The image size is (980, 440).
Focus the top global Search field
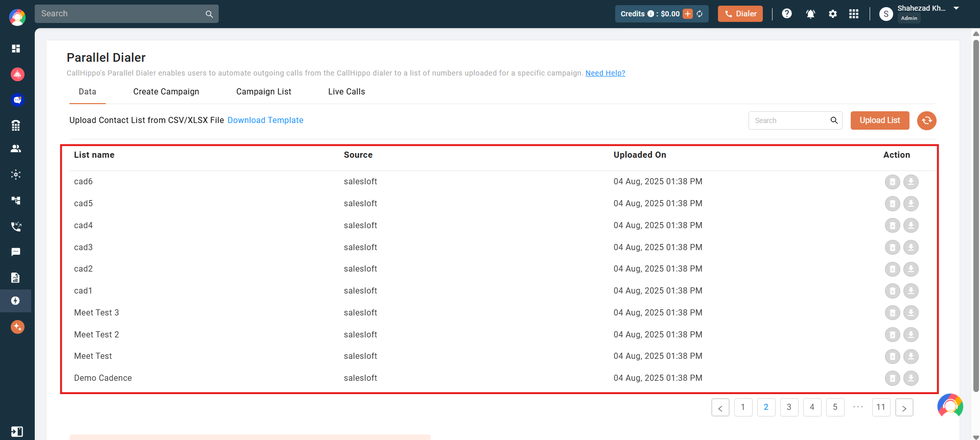pos(127,14)
